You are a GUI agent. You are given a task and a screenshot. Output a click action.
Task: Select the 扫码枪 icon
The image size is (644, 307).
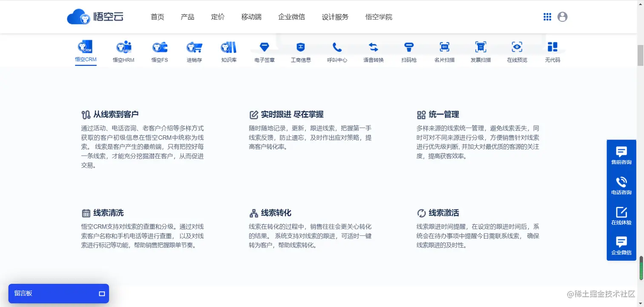[x=409, y=47]
